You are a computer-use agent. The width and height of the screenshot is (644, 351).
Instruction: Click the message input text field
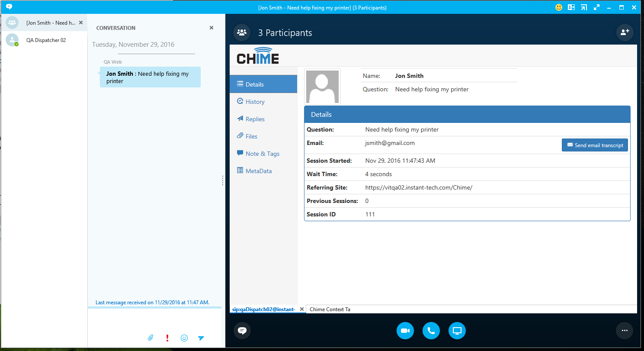tap(154, 321)
